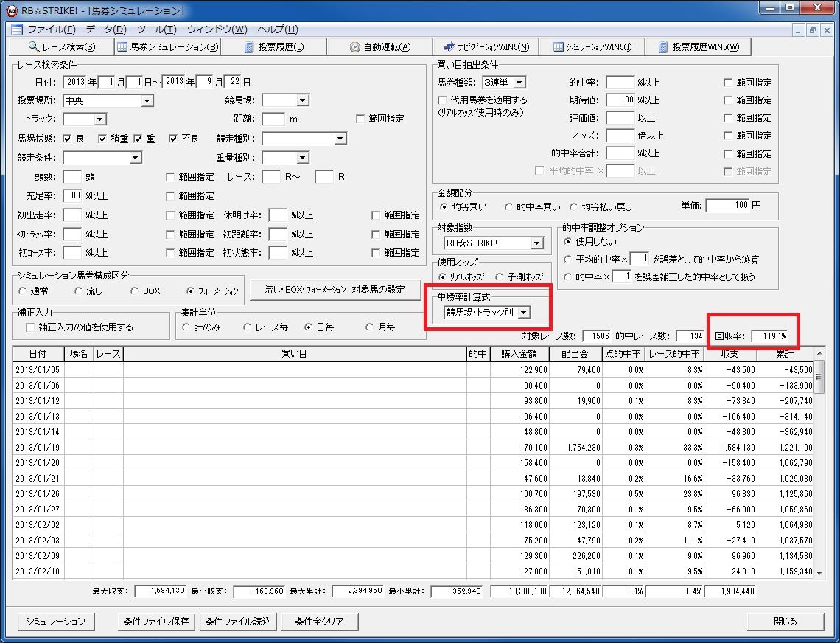Click the 条件全クリア button
Image resolution: width=840 pixels, height=643 pixels.
pyautogui.click(x=319, y=621)
